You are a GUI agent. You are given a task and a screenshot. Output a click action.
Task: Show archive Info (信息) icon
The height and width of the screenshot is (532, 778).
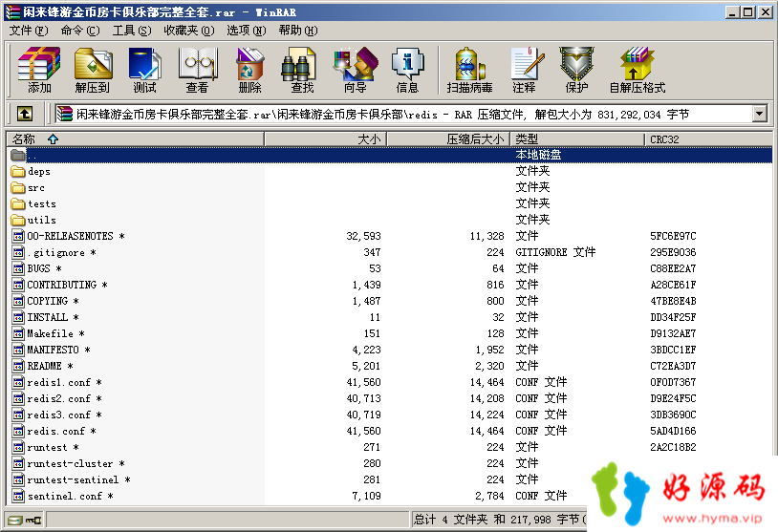(x=407, y=70)
